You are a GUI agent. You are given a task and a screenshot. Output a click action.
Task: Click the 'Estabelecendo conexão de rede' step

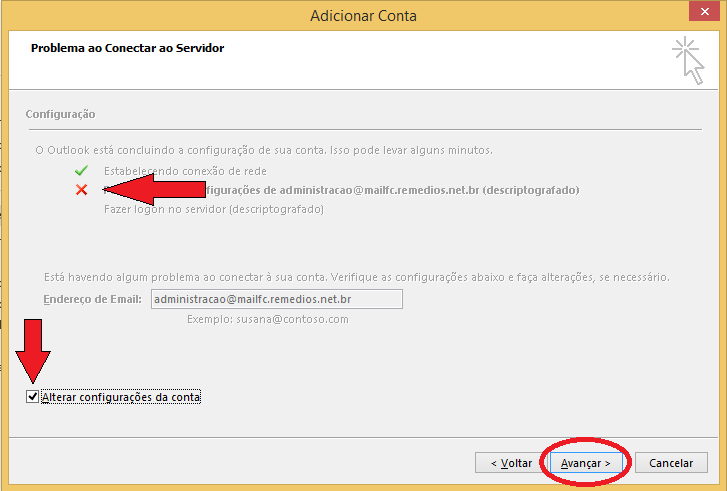pos(185,171)
